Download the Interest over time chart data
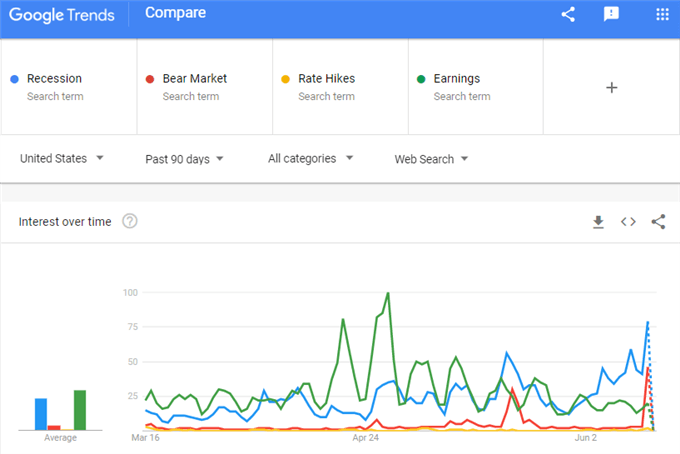The width and height of the screenshot is (680, 454). point(598,222)
